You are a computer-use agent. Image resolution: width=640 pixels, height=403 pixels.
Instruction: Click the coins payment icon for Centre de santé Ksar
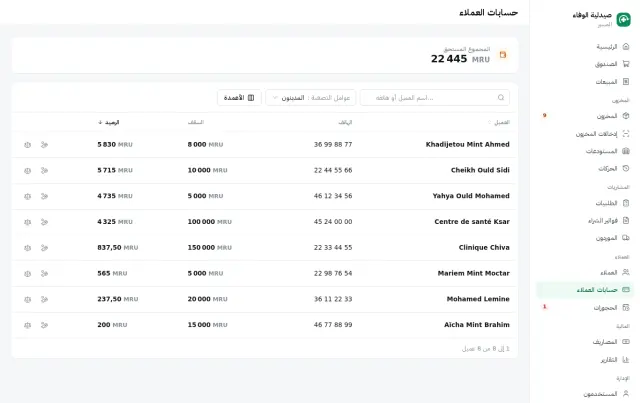click(44, 222)
